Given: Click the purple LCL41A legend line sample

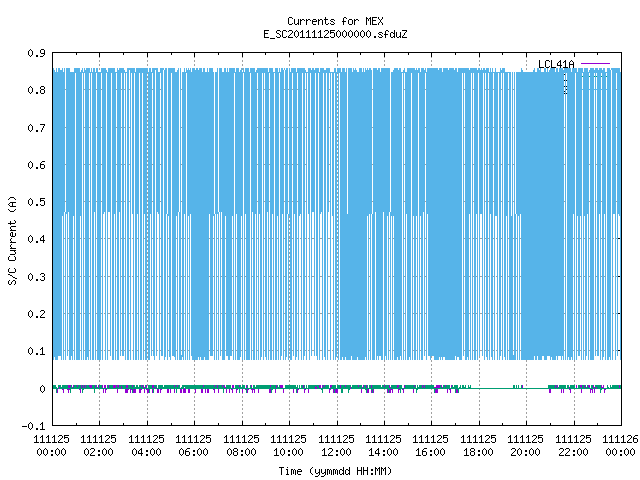Looking at the screenshot, I should pos(595,64).
